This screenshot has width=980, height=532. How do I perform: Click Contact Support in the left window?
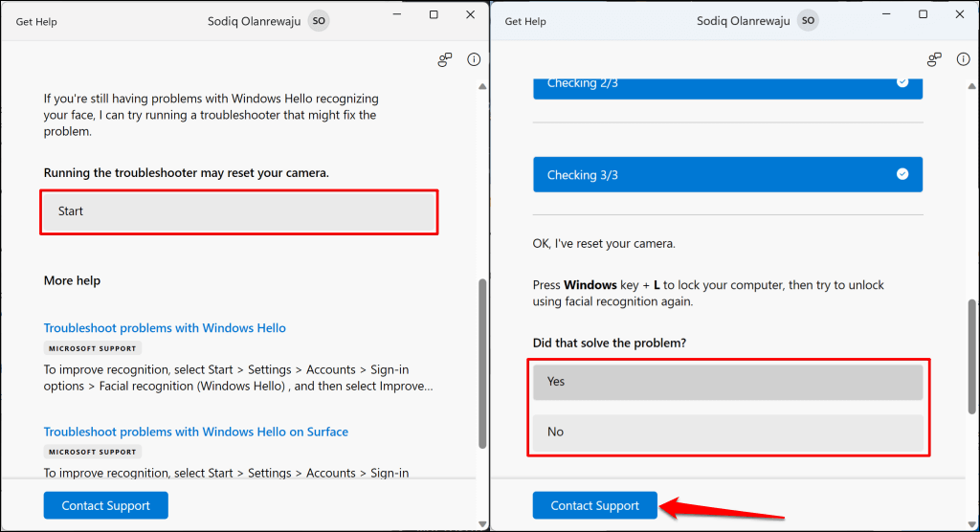point(105,505)
